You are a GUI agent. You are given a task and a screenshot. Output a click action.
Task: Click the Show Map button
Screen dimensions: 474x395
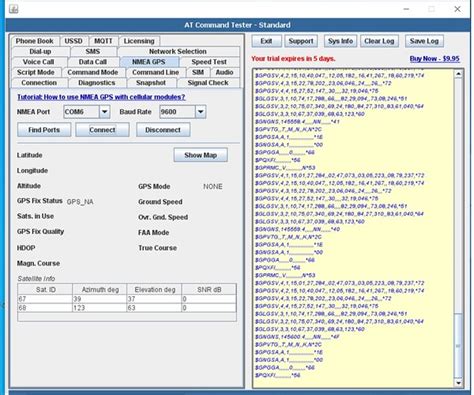tap(201, 155)
